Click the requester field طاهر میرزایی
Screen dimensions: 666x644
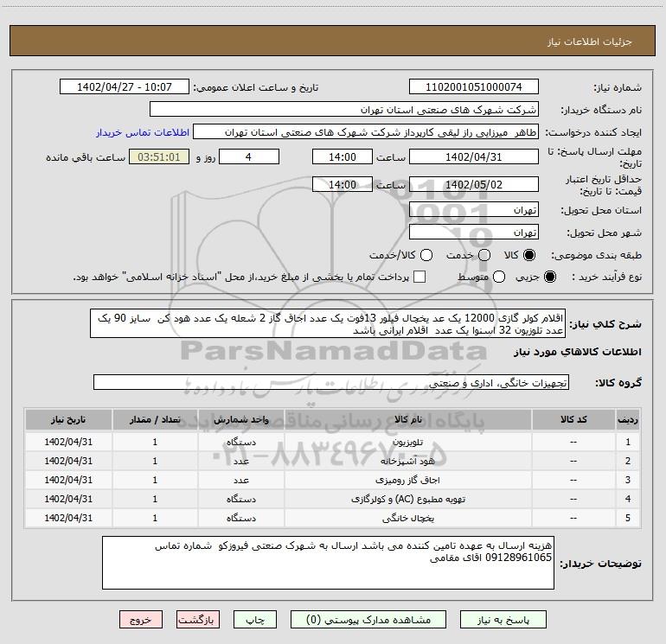pos(366,132)
